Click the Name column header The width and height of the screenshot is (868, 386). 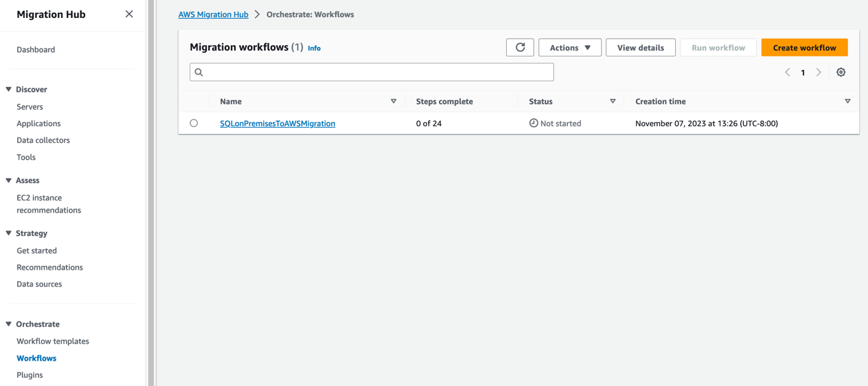(x=231, y=101)
